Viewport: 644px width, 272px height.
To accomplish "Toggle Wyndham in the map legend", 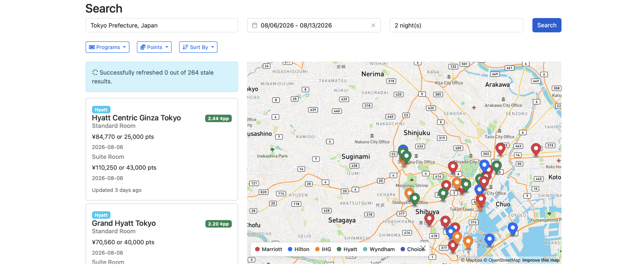I will click(x=379, y=249).
